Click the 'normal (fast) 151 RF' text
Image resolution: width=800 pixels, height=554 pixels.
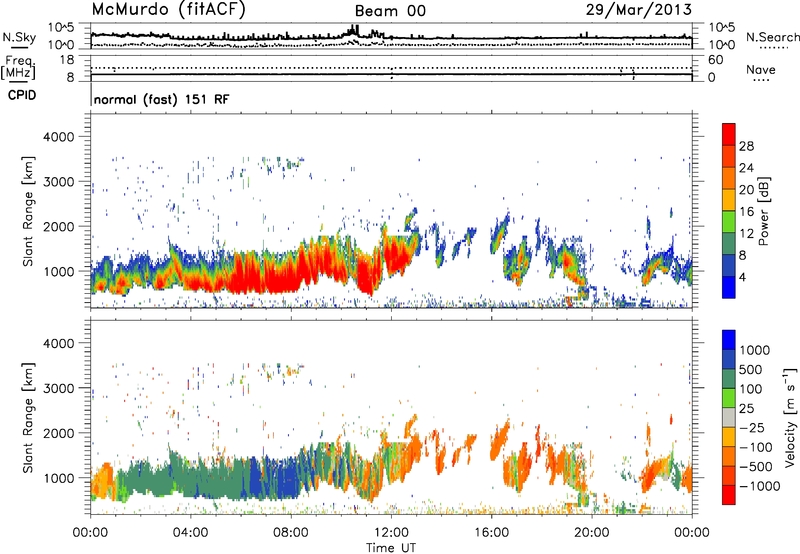click(161, 99)
